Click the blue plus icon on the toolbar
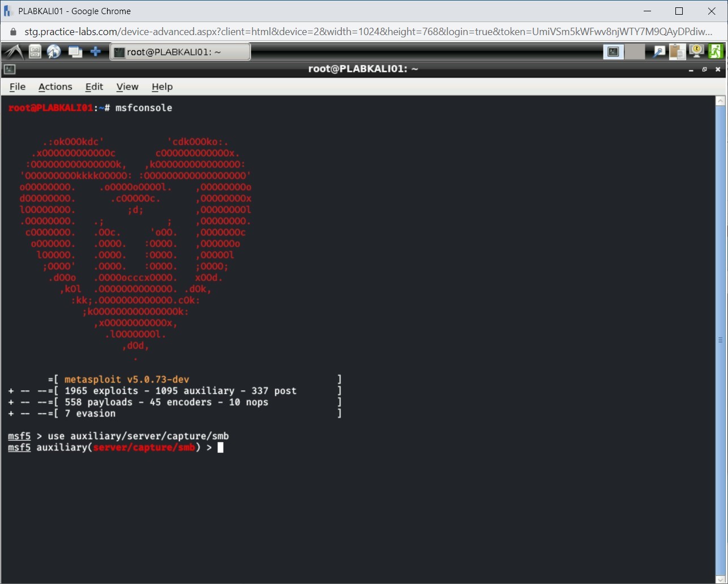728x584 pixels. (x=96, y=51)
